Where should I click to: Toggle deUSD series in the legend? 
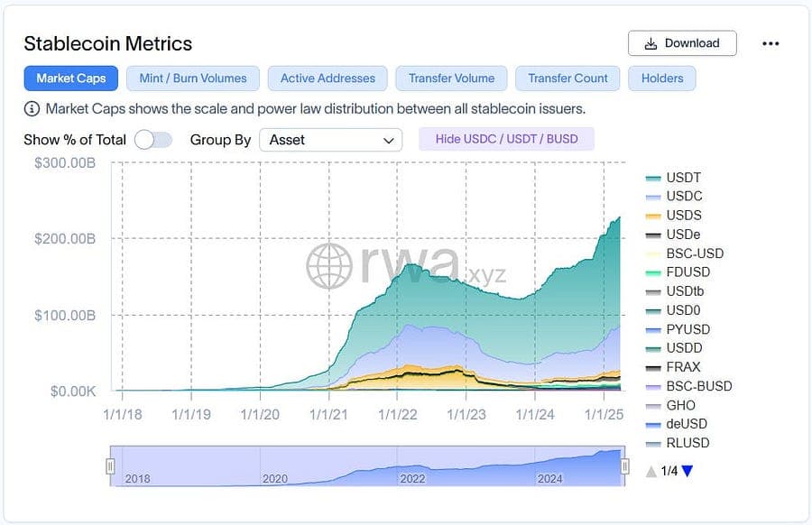(677, 424)
